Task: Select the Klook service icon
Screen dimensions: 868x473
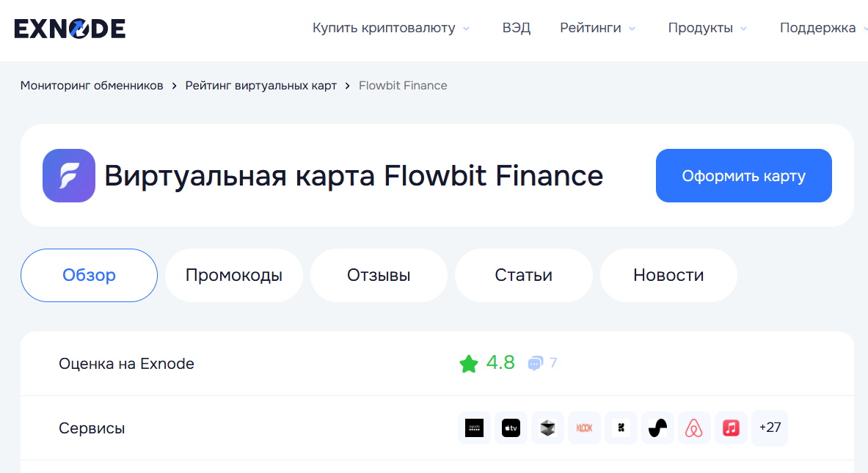Action: pyautogui.click(x=584, y=428)
